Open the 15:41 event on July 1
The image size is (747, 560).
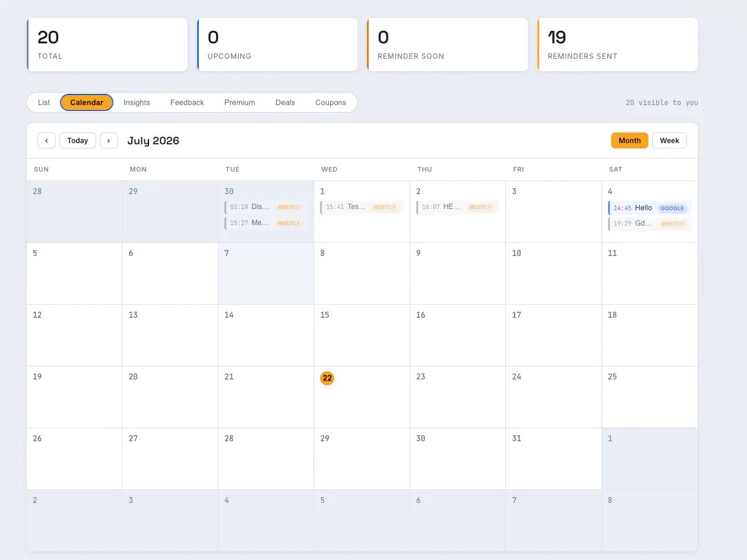coord(362,207)
